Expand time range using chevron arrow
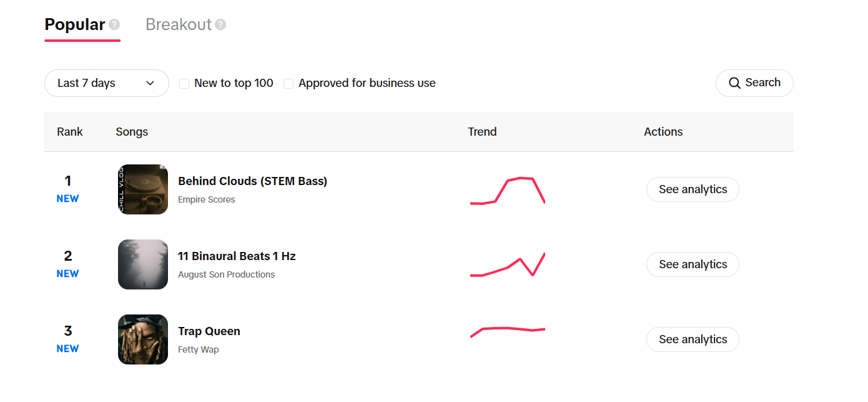This screenshot has height=402, width=868. (150, 83)
